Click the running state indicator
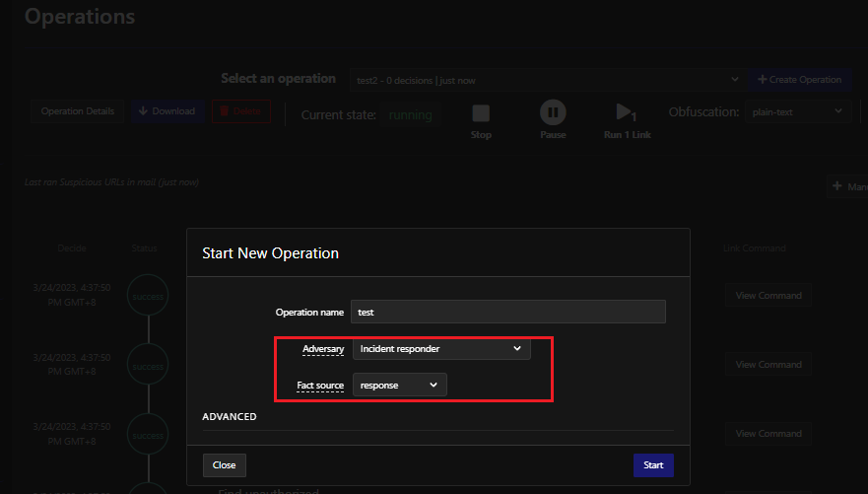The width and height of the screenshot is (868, 494). tap(410, 115)
